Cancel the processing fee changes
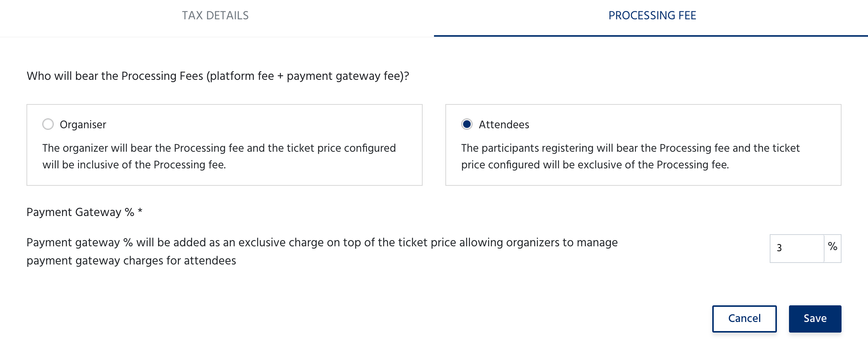This screenshot has width=868, height=339. coord(744,319)
